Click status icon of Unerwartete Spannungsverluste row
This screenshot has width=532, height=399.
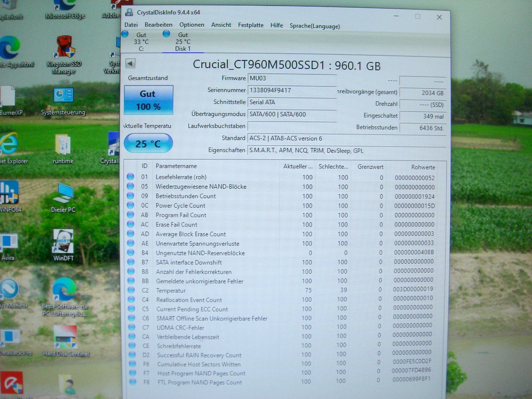(131, 243)
